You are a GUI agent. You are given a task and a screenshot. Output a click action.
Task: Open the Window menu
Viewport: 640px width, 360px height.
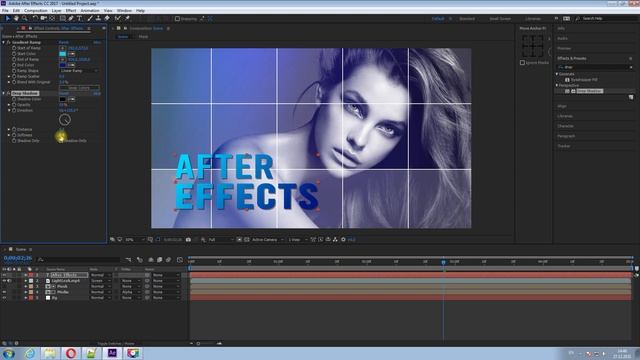click(x=124, y=11)
